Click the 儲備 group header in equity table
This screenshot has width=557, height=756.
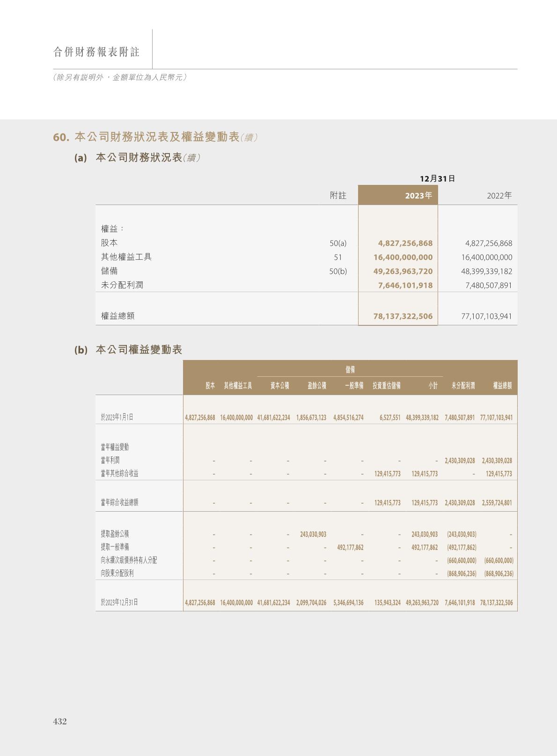(x=350, y=369)
